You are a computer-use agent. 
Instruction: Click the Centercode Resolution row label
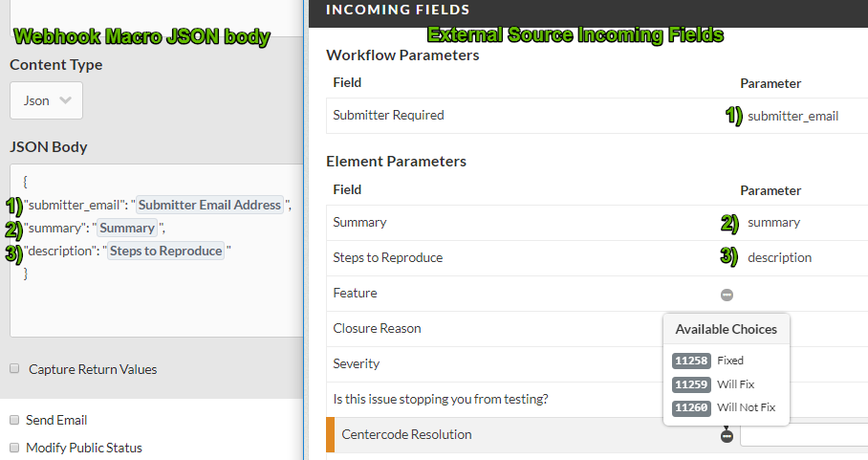406,434
